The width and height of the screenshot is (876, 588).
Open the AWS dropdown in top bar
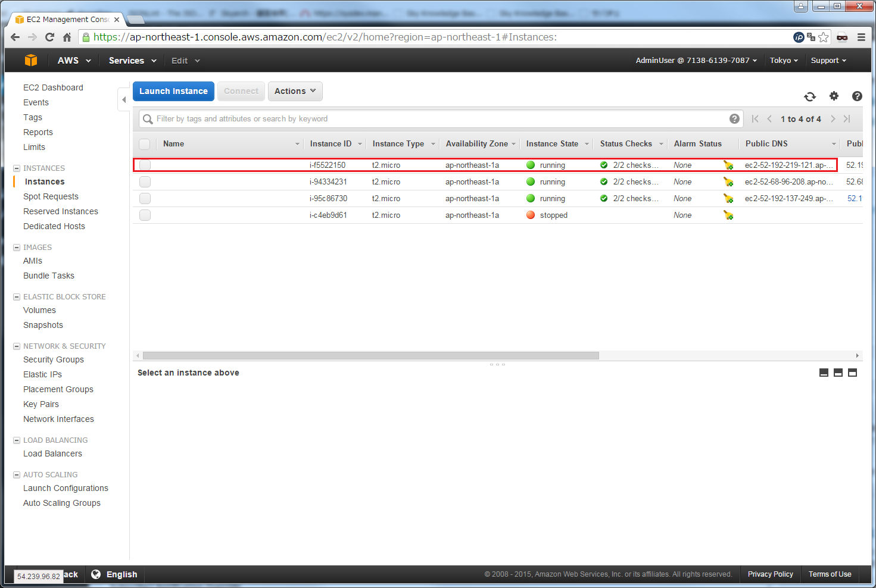click(74, 61)
